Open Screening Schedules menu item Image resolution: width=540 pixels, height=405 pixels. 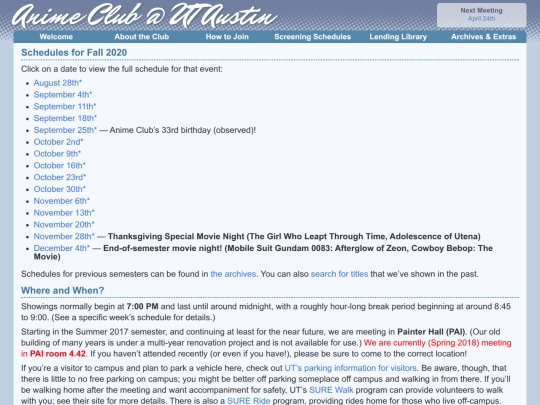click(x=312, y=37)
